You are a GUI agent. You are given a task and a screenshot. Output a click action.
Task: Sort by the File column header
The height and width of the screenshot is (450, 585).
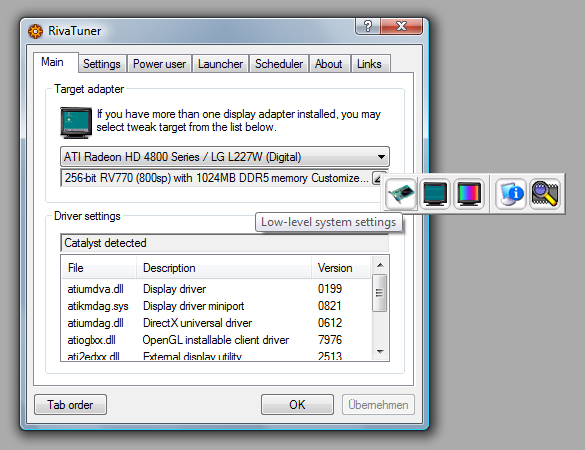(x=99, y=268)
